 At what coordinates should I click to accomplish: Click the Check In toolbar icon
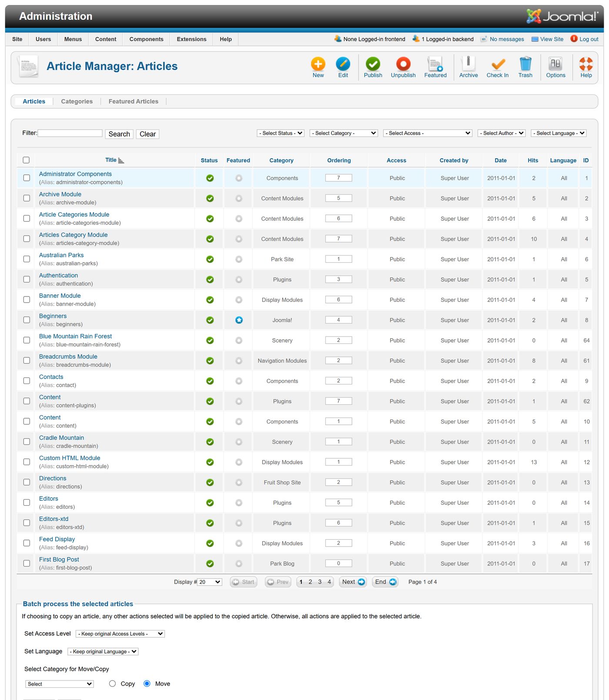point(498,67)
